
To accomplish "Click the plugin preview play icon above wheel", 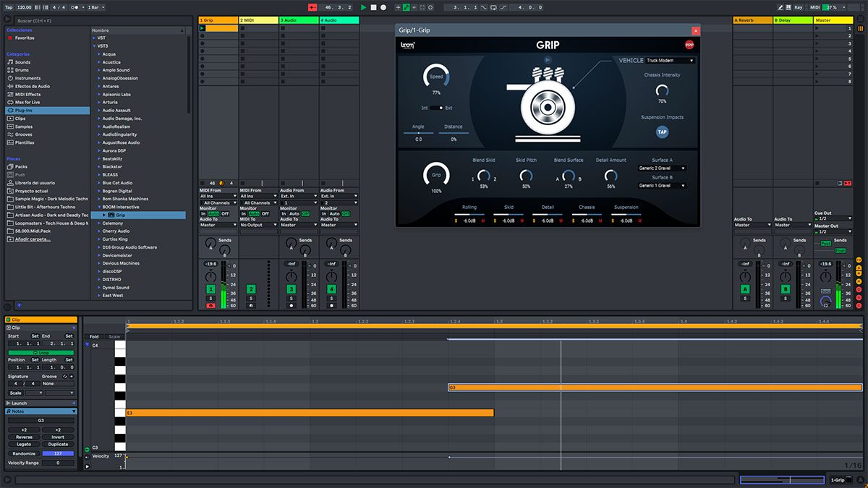I will click(x=548, y=59).
